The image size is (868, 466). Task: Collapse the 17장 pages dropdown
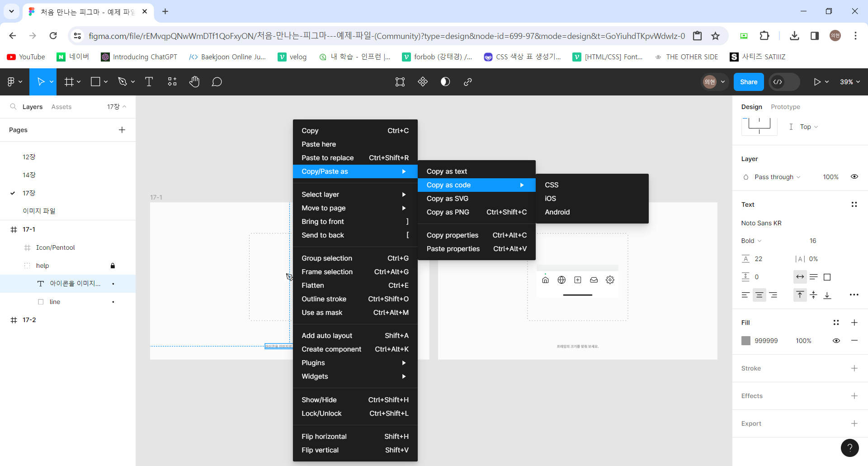(117, 107)
